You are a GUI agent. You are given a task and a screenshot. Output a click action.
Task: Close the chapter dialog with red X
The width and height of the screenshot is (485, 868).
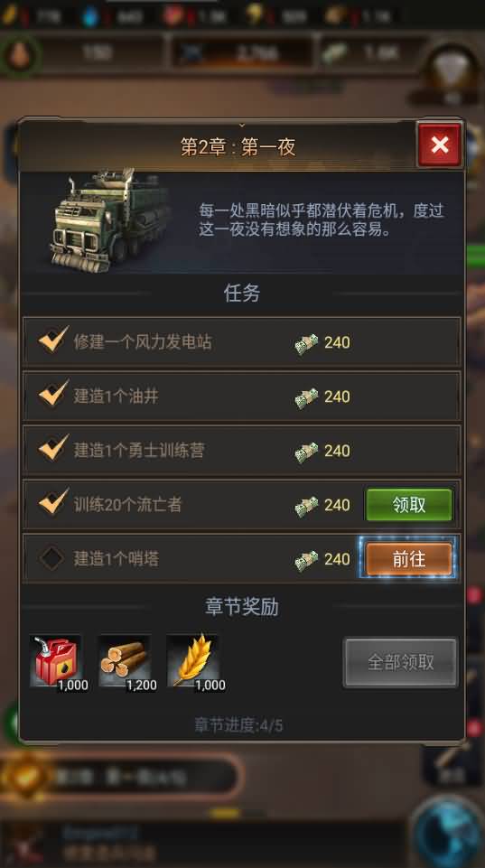coord(440,145)
